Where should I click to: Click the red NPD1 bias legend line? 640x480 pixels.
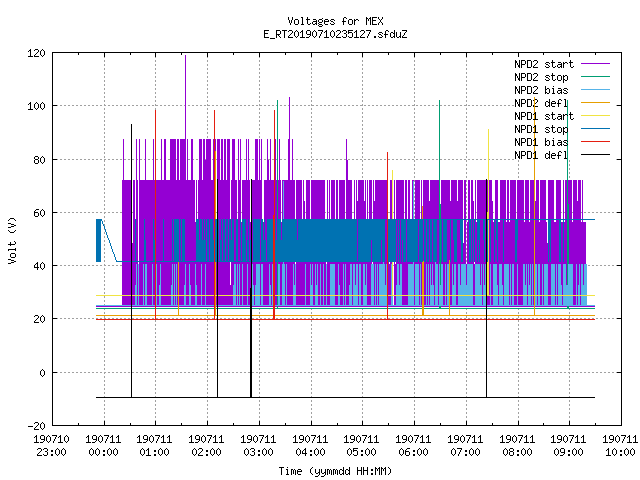pyautogui.click(x=595, y=142)
